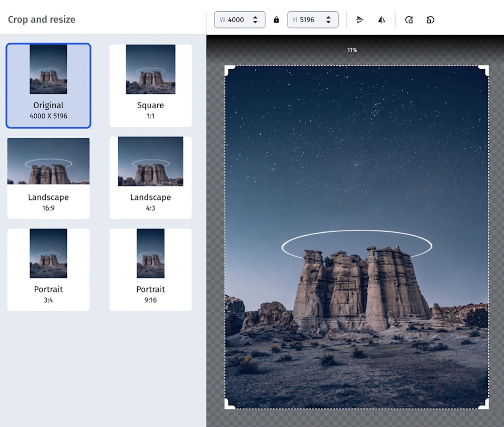The width and height of the screenshot is (504, 427).
Task: Apply the Landscape 4:3 crop preset
Action: tap(150, 178)
